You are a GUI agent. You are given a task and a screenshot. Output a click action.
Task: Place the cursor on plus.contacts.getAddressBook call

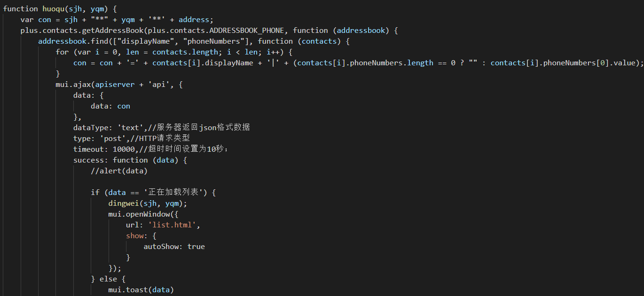pos(82,31)
